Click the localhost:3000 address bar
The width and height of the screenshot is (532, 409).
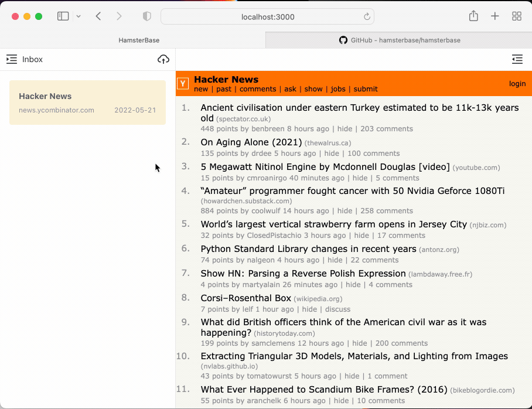(x=267, y=17)
